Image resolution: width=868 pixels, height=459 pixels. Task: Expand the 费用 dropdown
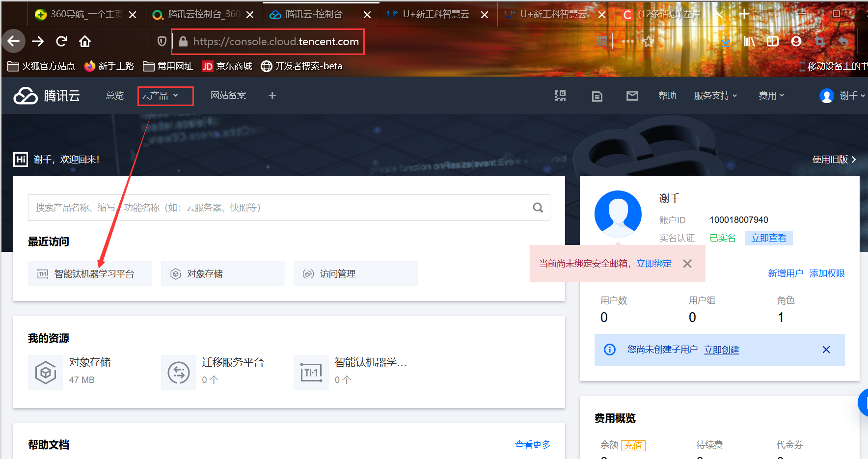(771, 96)
